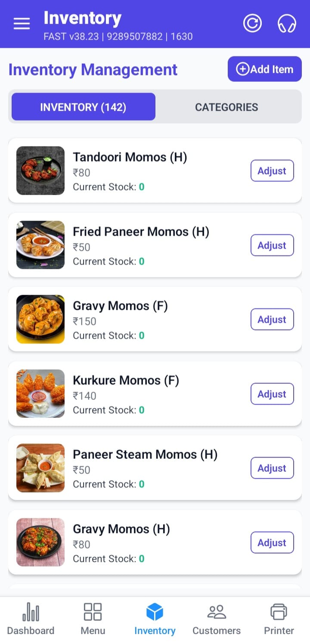The width and height of the screenshot is (310, 644).
Task: Tap the Kurkure Momos item image
Action: tap(40, 394)
